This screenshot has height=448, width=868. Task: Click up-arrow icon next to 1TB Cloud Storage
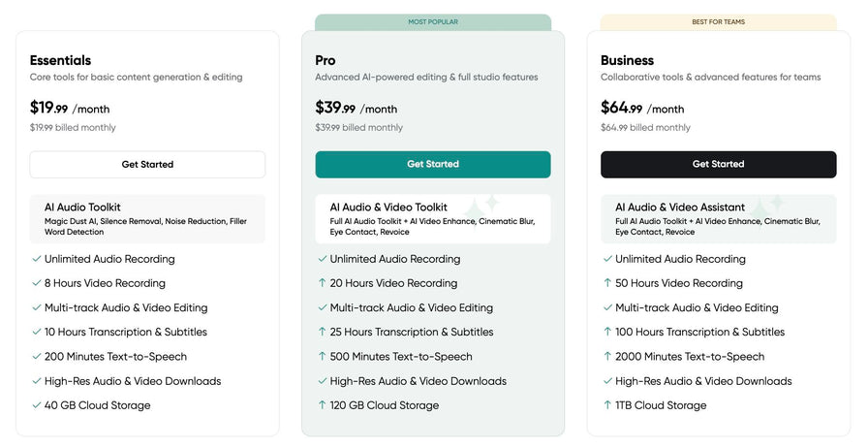click(607, 405)
